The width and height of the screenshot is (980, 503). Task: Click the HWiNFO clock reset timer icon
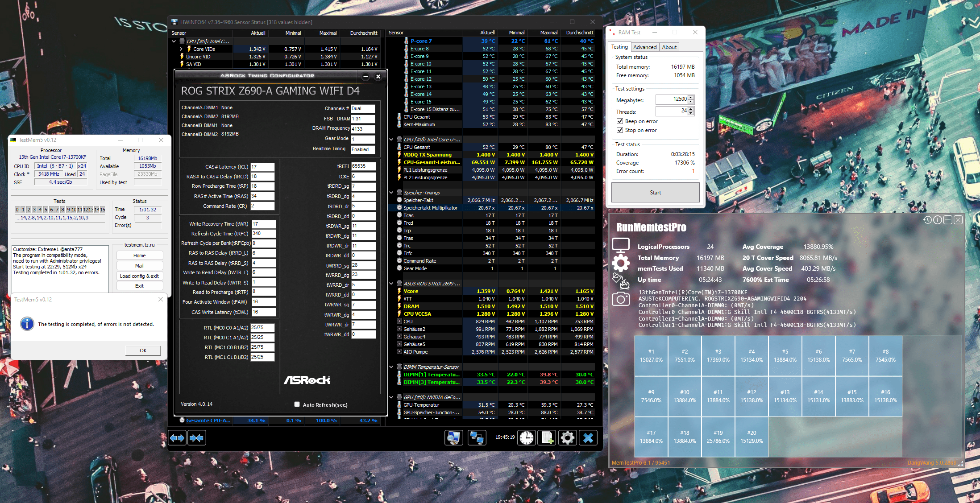527,438
